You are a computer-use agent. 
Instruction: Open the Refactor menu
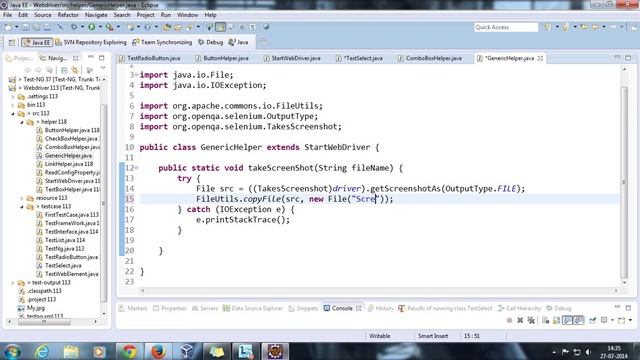click(68, 15)
